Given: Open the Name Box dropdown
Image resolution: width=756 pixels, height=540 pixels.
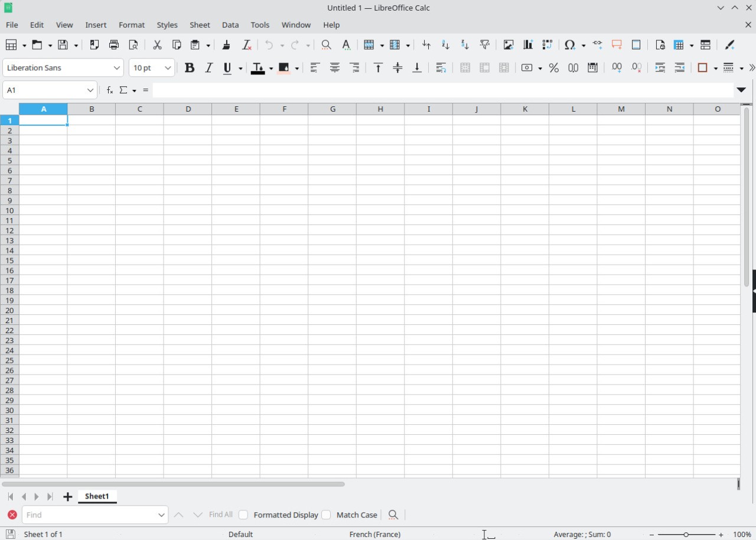Looking at the screenshot, I should 90,90.
